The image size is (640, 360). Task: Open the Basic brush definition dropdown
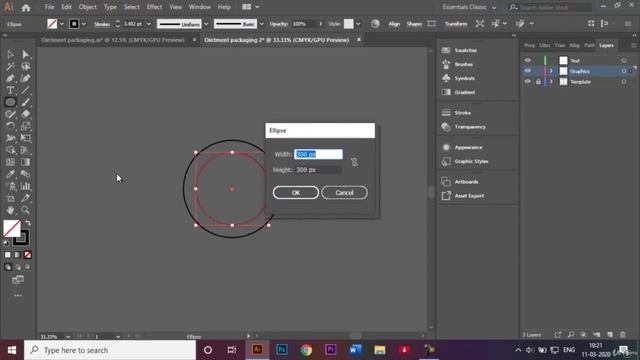click(x=262, y=24)
